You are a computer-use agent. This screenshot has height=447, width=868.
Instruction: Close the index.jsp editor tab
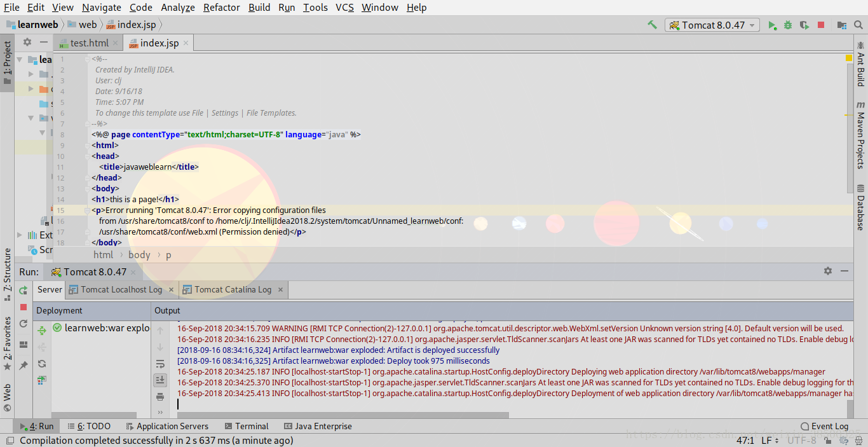tap(186, 43)
